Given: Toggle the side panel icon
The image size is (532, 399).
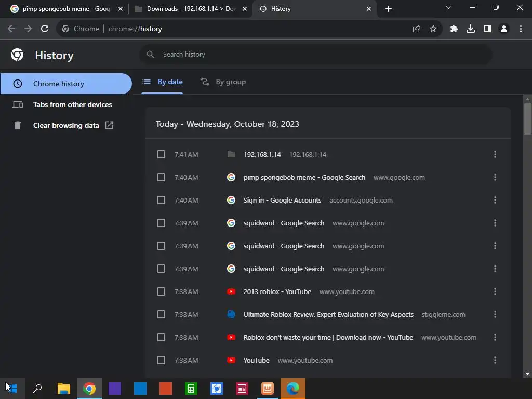Looking at the screenshot, I should (487, 29).
